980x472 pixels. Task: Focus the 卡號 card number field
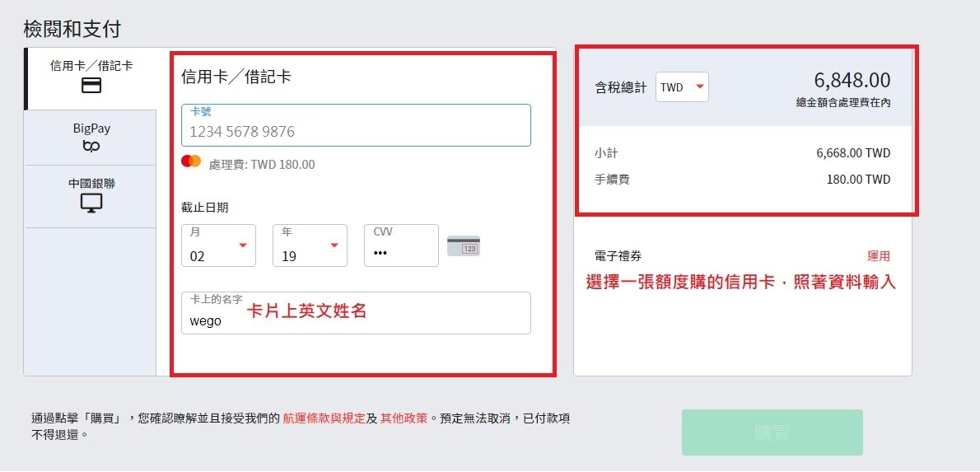[356, 131]
